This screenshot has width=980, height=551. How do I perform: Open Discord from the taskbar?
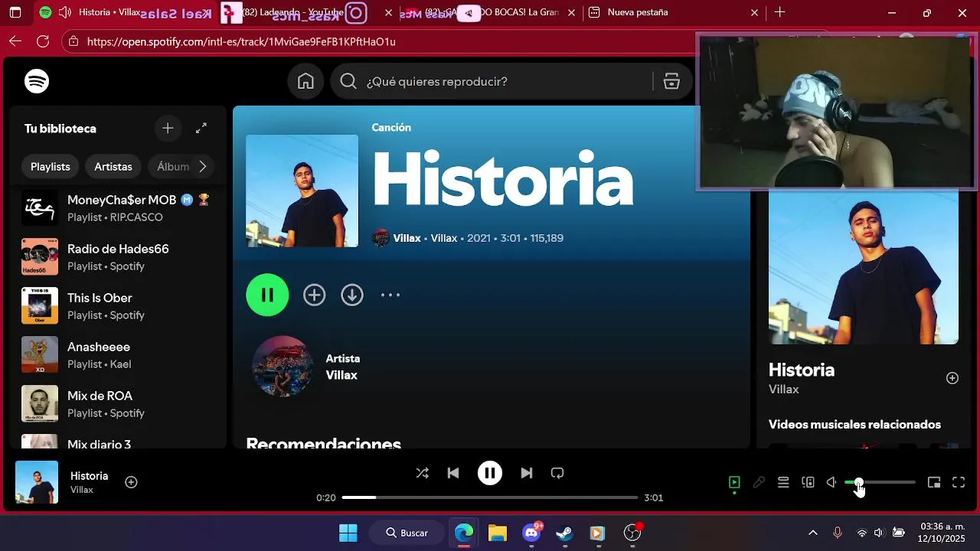(531, 533)
